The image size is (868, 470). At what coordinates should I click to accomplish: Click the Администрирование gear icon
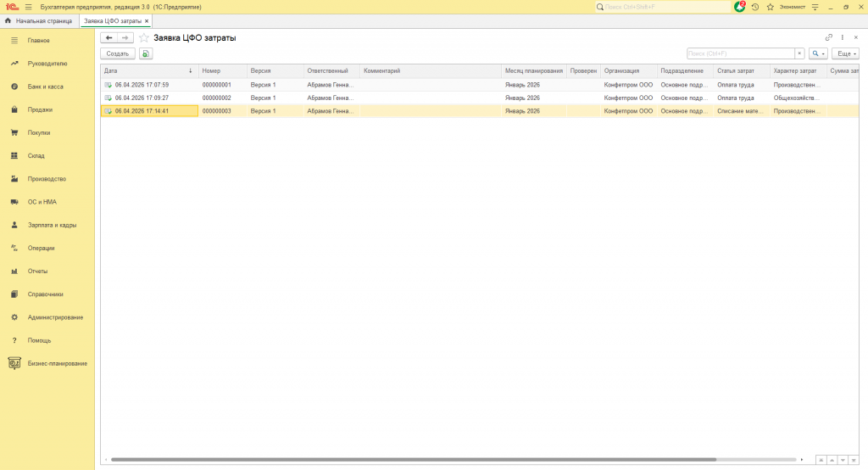[x=14, y=317]
